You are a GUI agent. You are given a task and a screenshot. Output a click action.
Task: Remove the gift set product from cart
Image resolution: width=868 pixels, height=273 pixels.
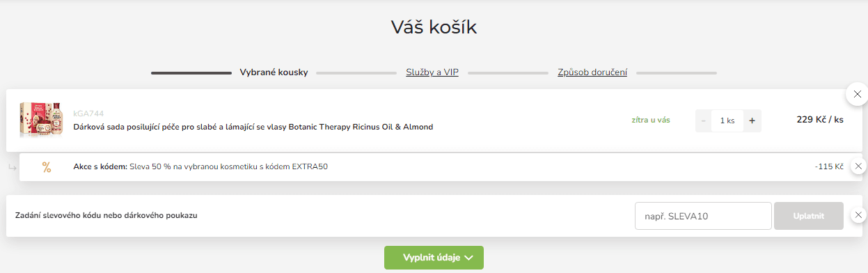tap(856, 93)
